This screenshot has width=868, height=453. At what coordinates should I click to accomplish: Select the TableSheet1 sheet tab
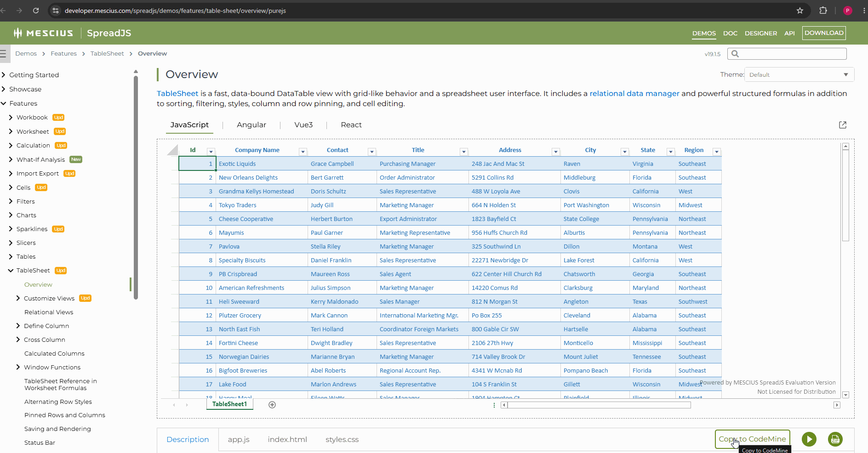point(229,404)
